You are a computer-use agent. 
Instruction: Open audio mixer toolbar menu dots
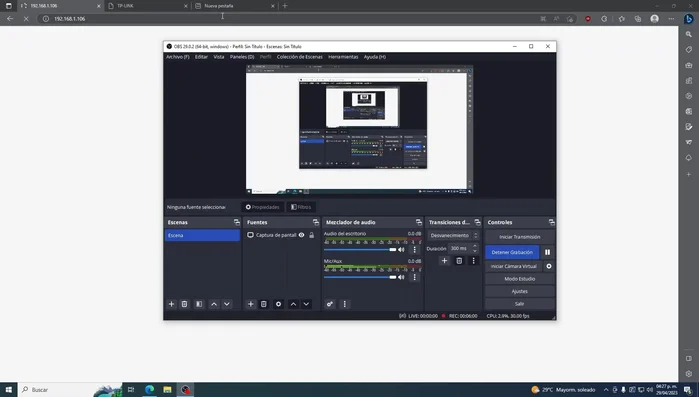click(345, 304)
